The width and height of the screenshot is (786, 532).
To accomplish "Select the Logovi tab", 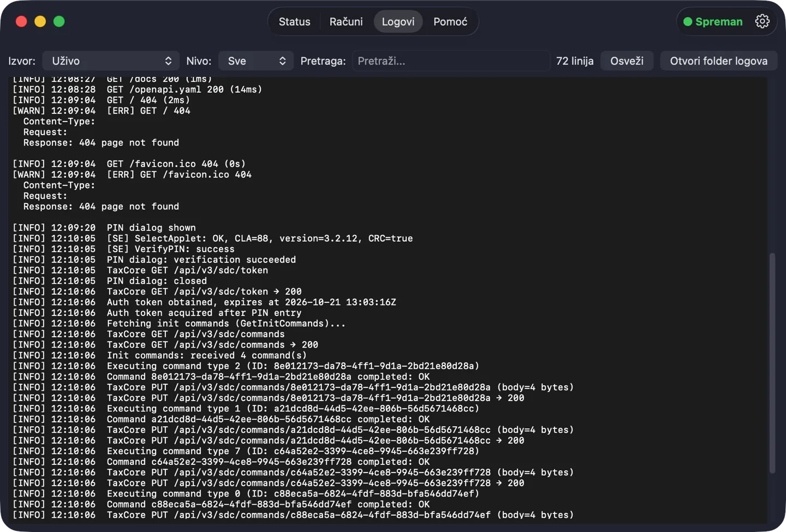I will [x=398, y=22].
